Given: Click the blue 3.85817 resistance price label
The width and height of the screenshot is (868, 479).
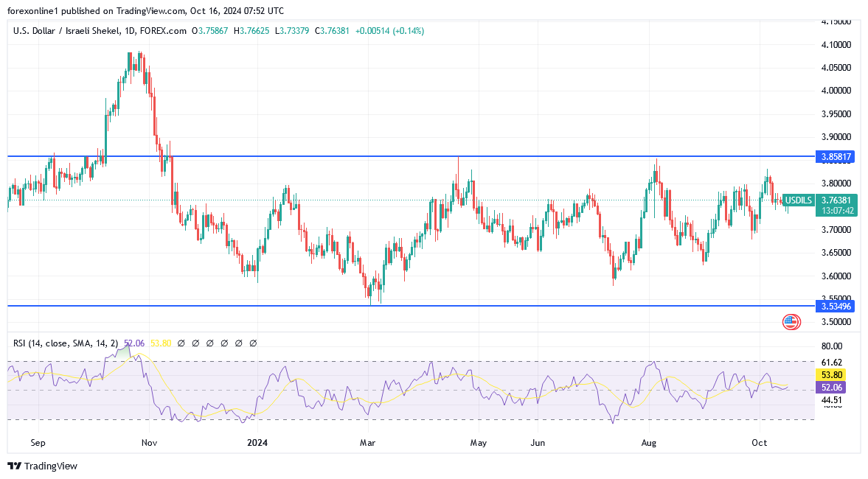Looking at the screenshot, I should (836, 157).
